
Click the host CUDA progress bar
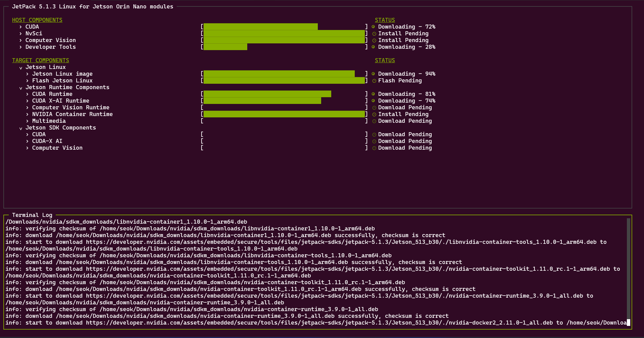tap(284, 27)
